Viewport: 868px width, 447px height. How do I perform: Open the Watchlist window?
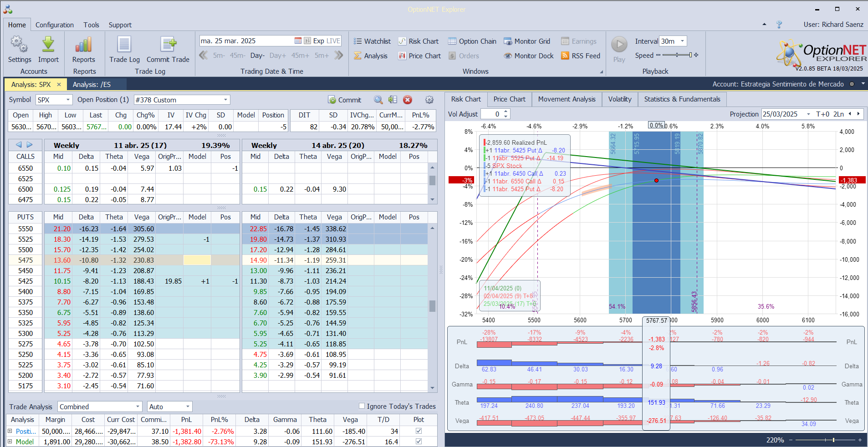click(x=372, y=41)
